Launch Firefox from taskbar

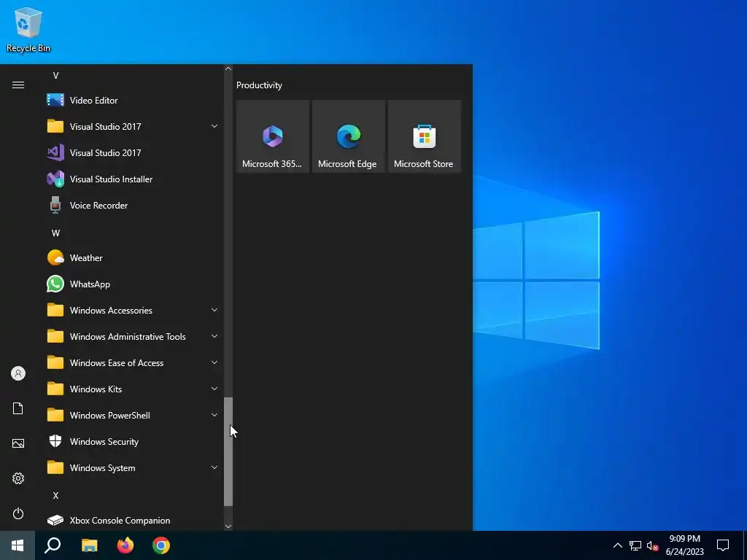tap(125, 545)
